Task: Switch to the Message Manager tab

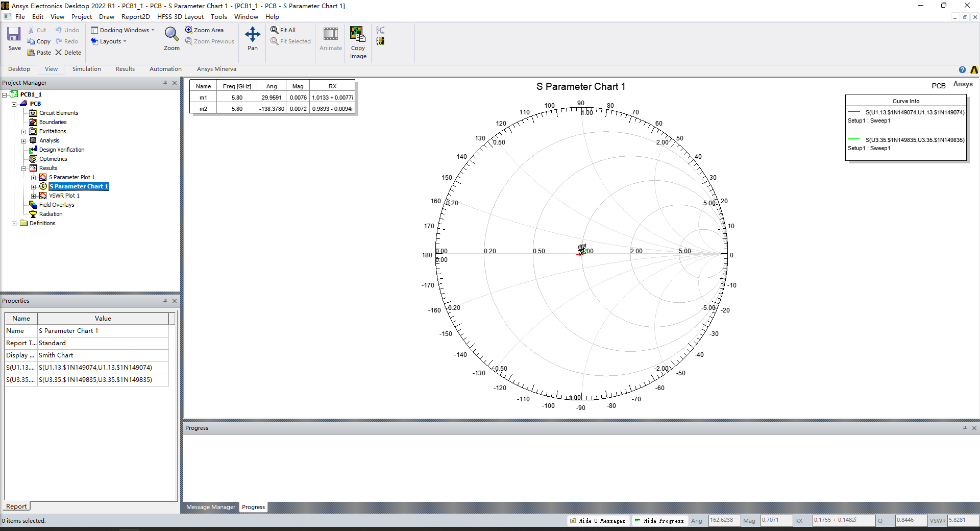Action: (211, 507)
